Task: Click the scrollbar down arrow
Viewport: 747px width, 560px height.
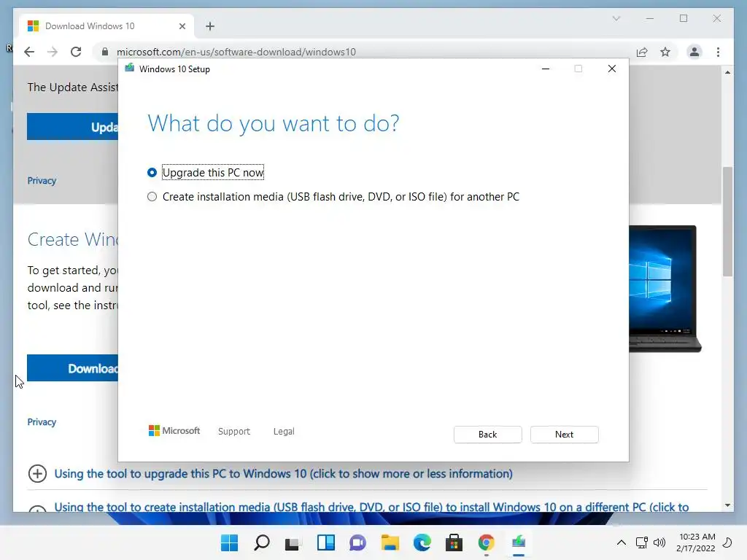Action: (x=727, y=505)
